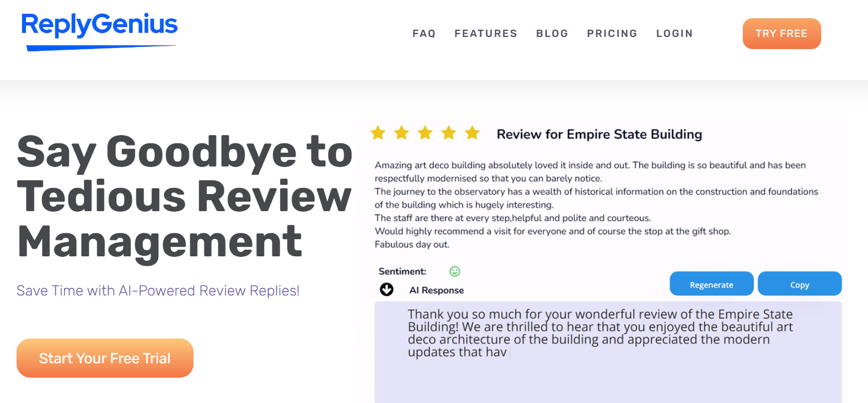
Task: Open the Blog link in navigation
Action: pyautogui.click(x=552, y=34)
